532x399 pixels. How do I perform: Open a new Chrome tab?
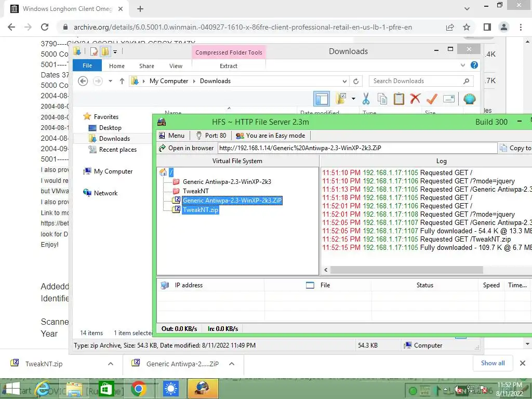click(140, 9)
